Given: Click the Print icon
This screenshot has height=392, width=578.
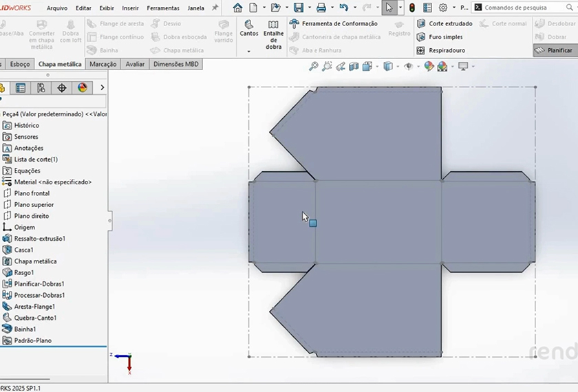Looking at the screenshot, I should coord(321,8).
